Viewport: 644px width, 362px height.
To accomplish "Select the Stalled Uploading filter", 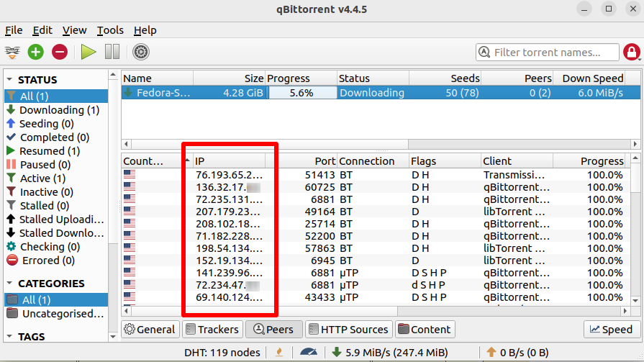I will click(x=56, y=220).
